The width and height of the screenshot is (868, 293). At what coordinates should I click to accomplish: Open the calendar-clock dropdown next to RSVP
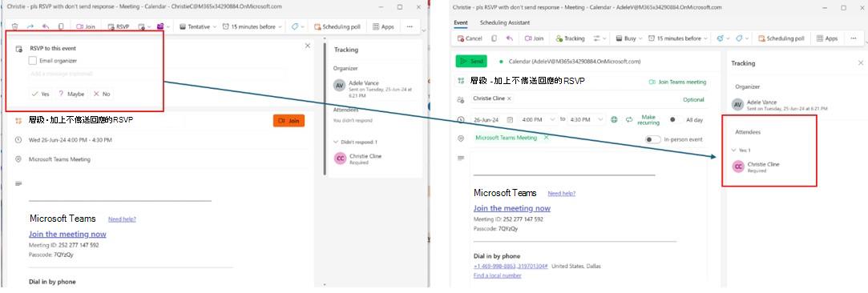pyautogui.click(x=144, y=26)
